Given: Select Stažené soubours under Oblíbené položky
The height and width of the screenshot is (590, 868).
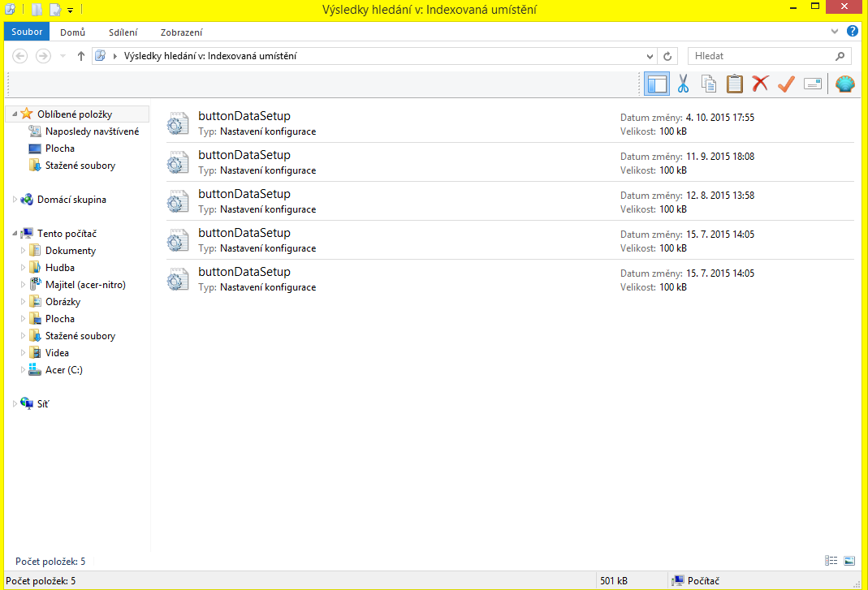Looking at the screenshot, I should click(80, 166).
